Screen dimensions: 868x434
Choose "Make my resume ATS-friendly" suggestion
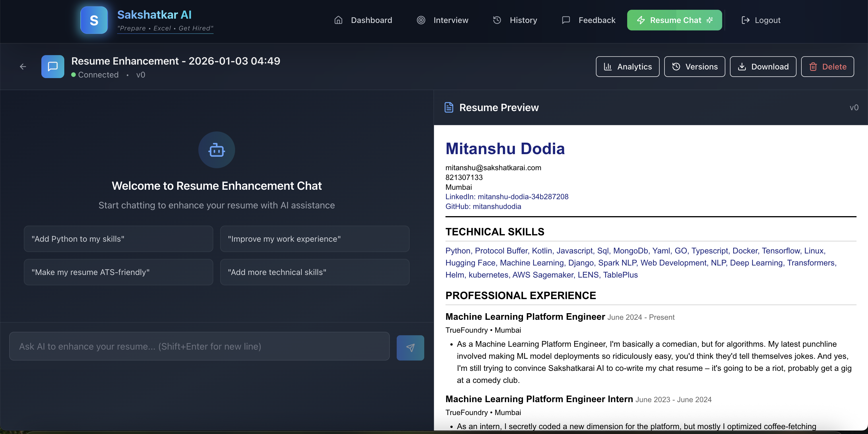[x=118, y=272]
